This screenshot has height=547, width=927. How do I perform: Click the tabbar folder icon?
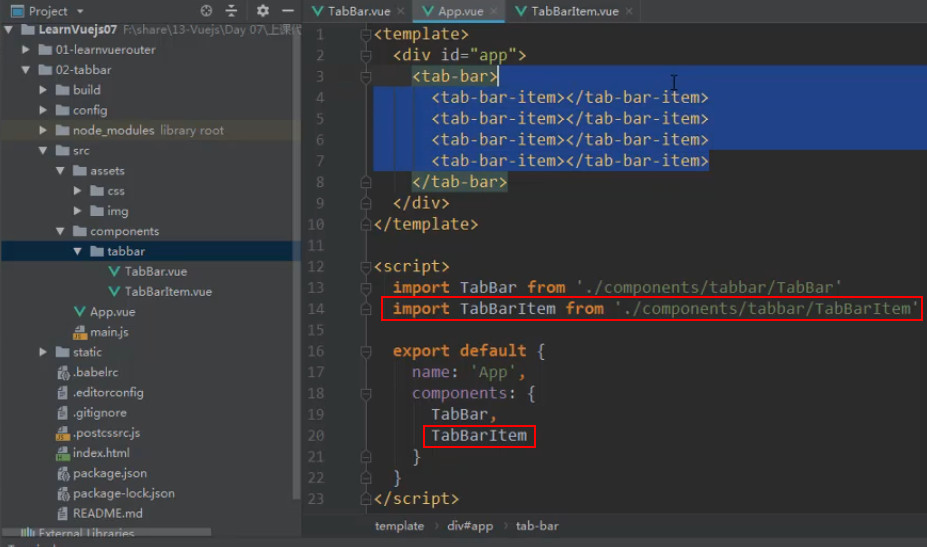[97, 251]
